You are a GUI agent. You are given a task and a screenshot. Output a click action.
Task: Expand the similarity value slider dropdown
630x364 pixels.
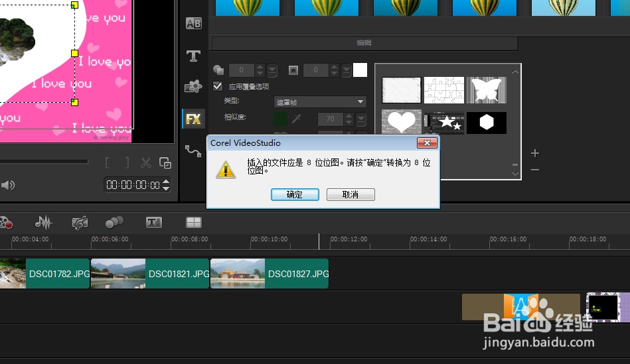point(360,119)
